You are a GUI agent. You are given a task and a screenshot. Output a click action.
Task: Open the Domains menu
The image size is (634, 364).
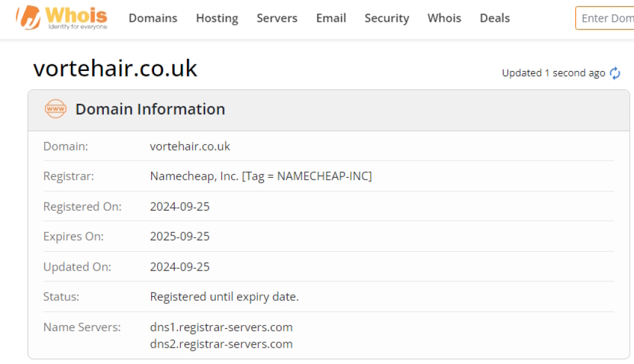pos(153,18)
